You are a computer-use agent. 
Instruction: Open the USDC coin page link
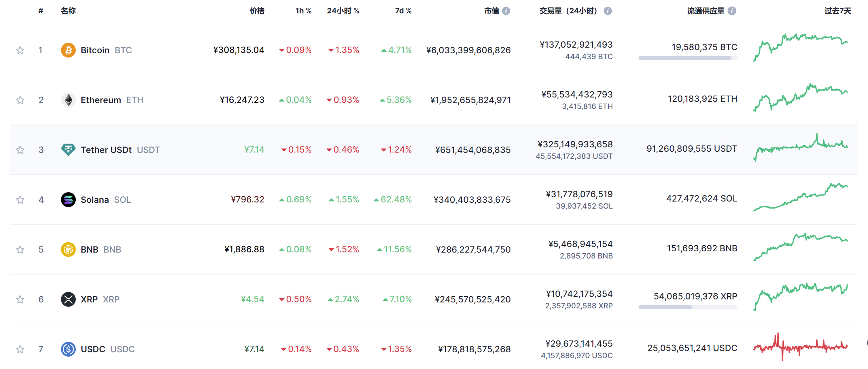[x=107, y=349]
